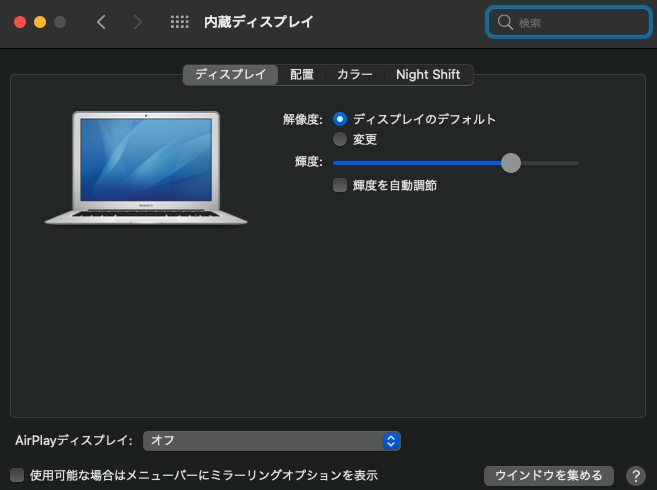Viewport: 657px width, 490px height.
Task: Show all preferences grid icon
Action: point(179,22)
